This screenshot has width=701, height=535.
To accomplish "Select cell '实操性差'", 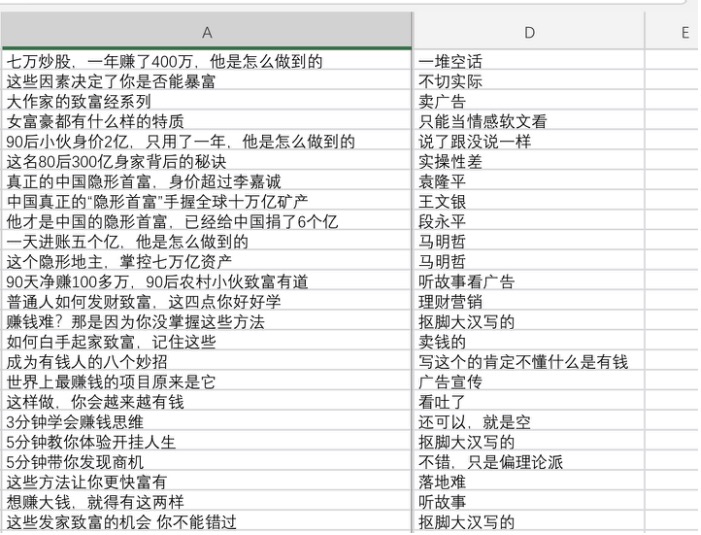I will point(528,161).
